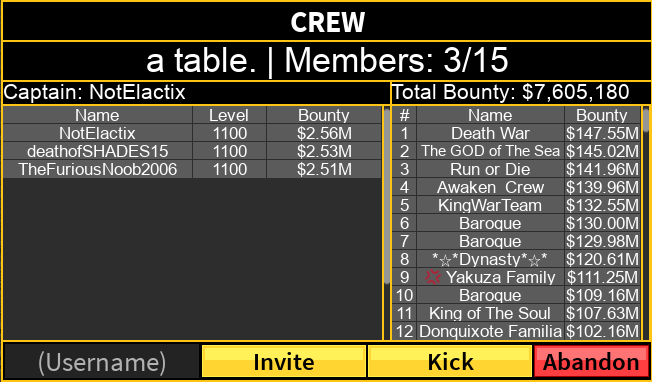
Task: Select deathofSHADES15 in member list
Action: pyautogui.click(x=192, y=151)
